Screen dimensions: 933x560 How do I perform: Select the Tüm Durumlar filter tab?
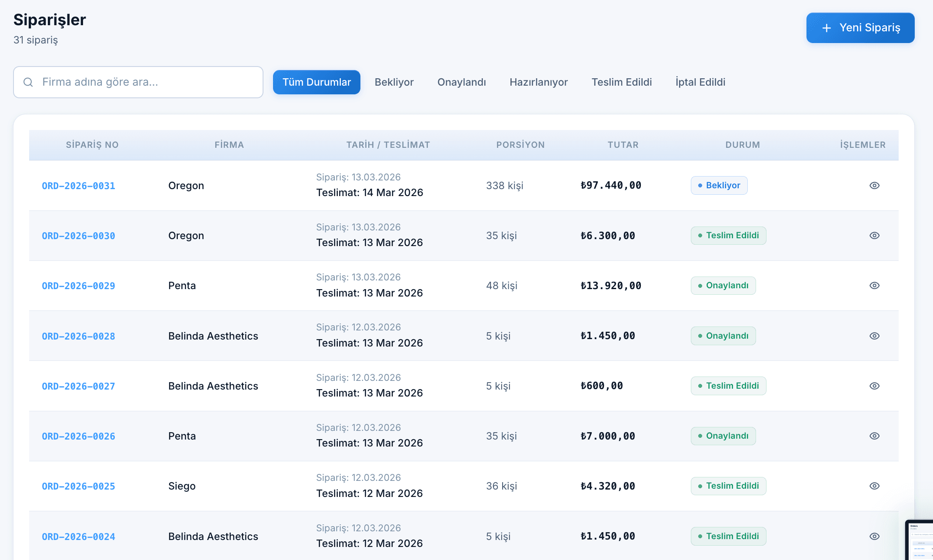click(317, 82)
